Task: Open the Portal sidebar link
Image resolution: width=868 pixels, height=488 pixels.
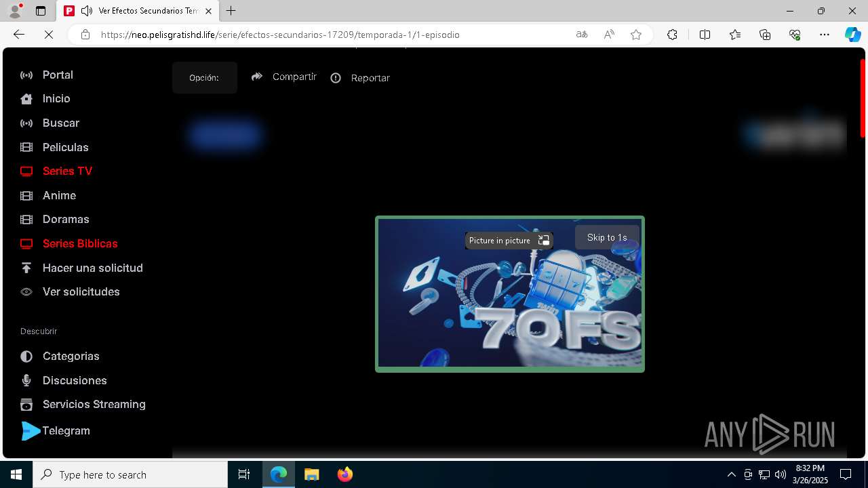Action: [x=58, y=75]
